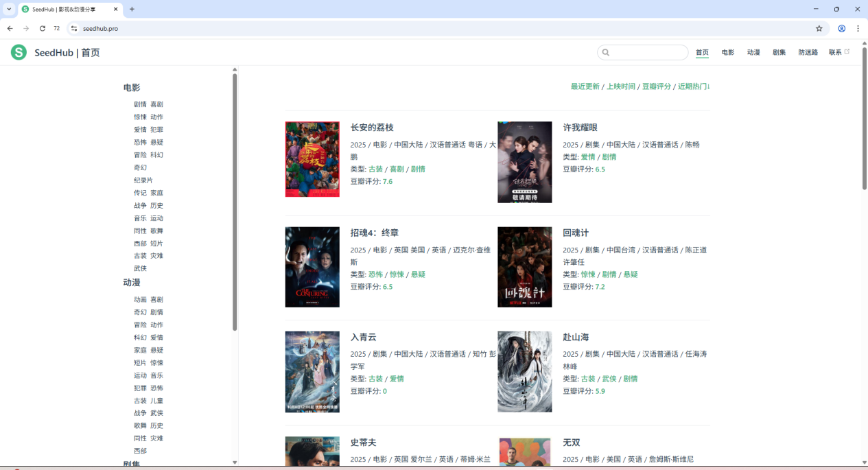868x470 pixels.
Task: Click the 动漫 sidebar heading
Action: 132,283
